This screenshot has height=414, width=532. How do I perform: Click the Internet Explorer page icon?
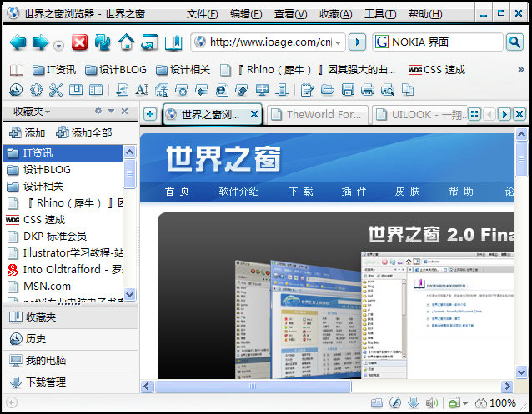pos(222,90)
